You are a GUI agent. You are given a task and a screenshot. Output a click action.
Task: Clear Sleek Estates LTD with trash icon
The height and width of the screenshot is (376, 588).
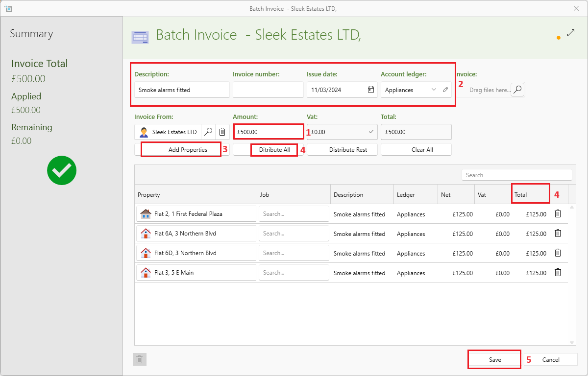pos(222,132)
